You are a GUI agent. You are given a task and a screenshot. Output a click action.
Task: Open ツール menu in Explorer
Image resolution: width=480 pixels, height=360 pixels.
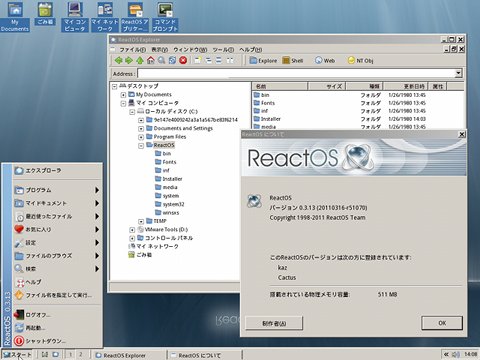point(223,50)
